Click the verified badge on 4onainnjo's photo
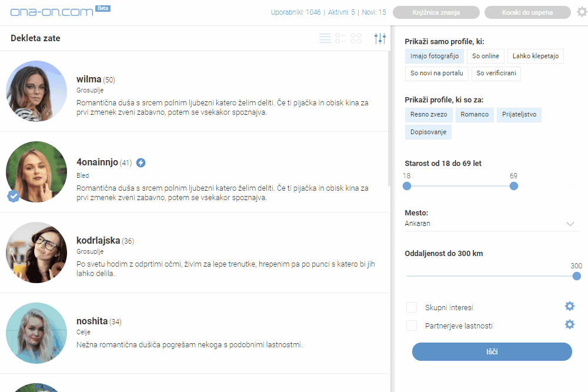 tap(14, 197)
